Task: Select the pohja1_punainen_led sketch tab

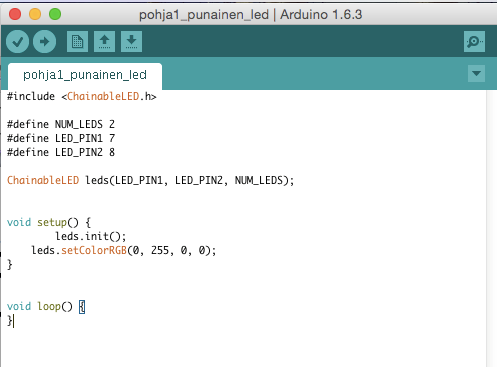Action: click(x=85, y=75)
